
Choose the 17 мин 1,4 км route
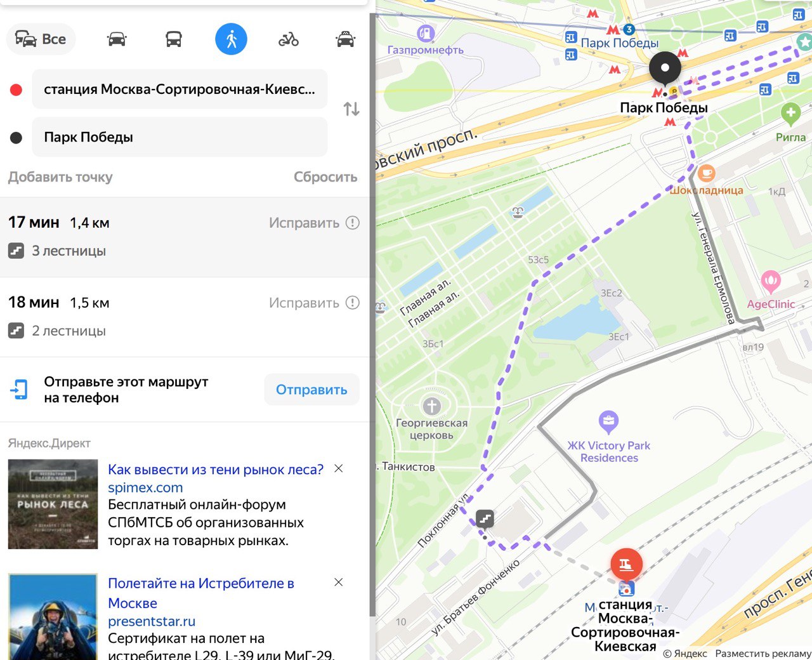184,237
